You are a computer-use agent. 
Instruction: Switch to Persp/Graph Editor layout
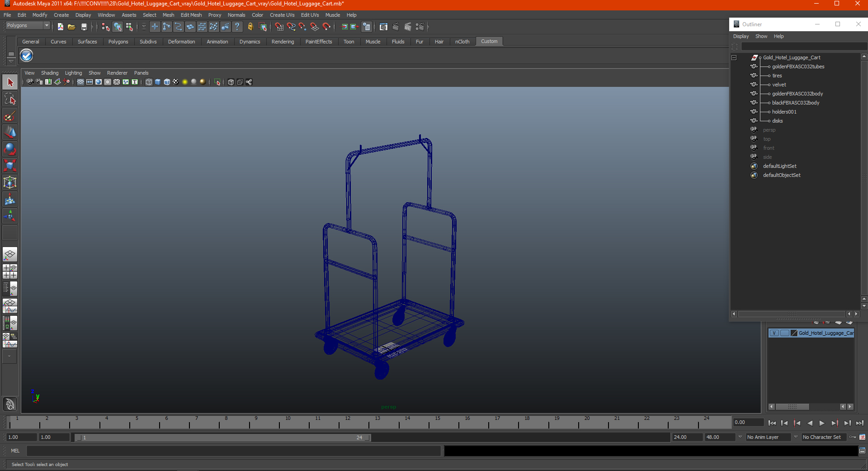[x=10, y=306]
